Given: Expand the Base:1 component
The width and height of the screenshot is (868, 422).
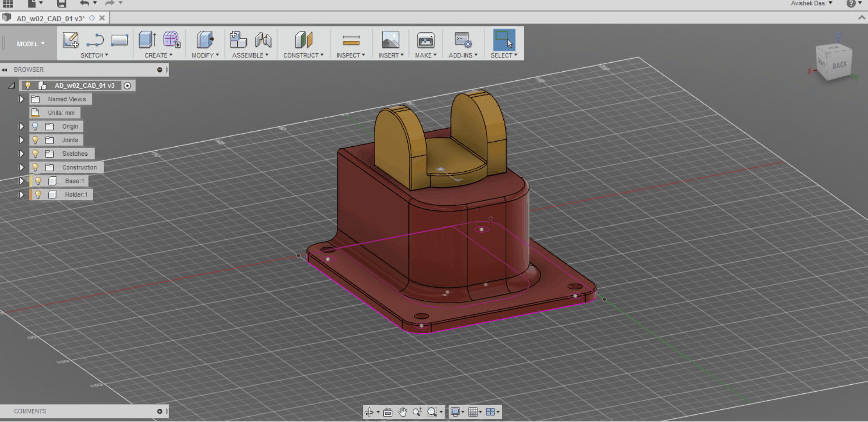Looking at the screenshot, I should (x=21, y=181).
